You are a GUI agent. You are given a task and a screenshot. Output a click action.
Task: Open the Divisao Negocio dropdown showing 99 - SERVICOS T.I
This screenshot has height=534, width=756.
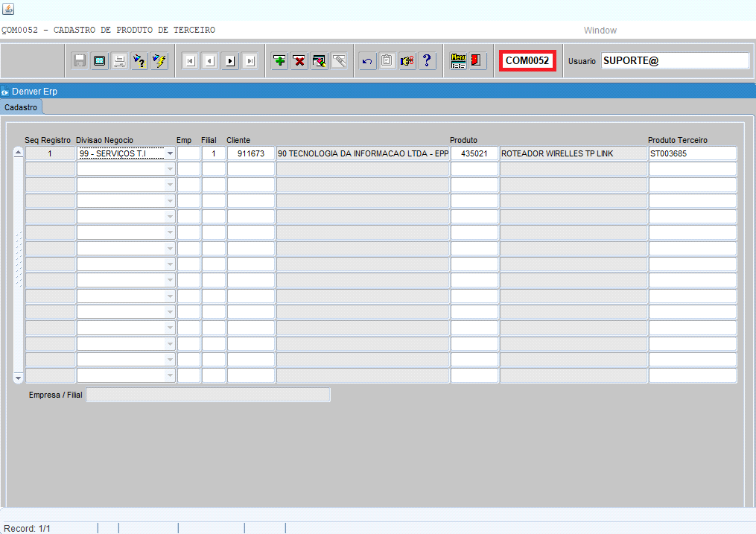(170, 153)
